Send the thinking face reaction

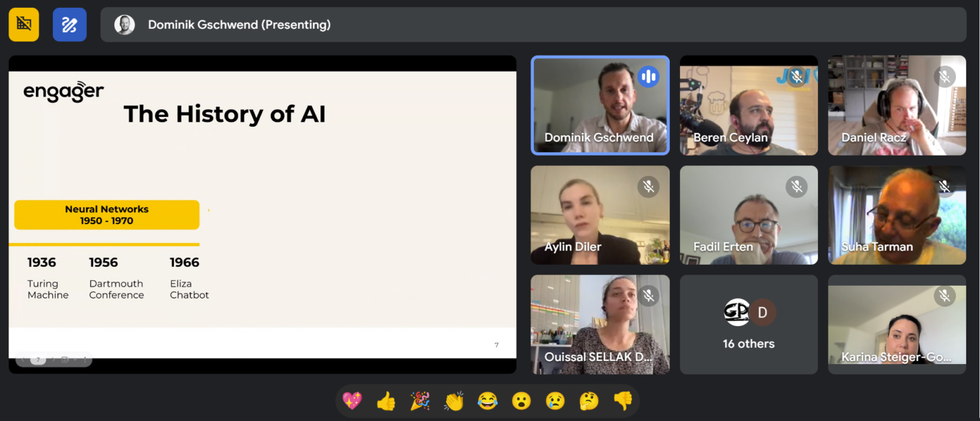(x=589, y=401)
